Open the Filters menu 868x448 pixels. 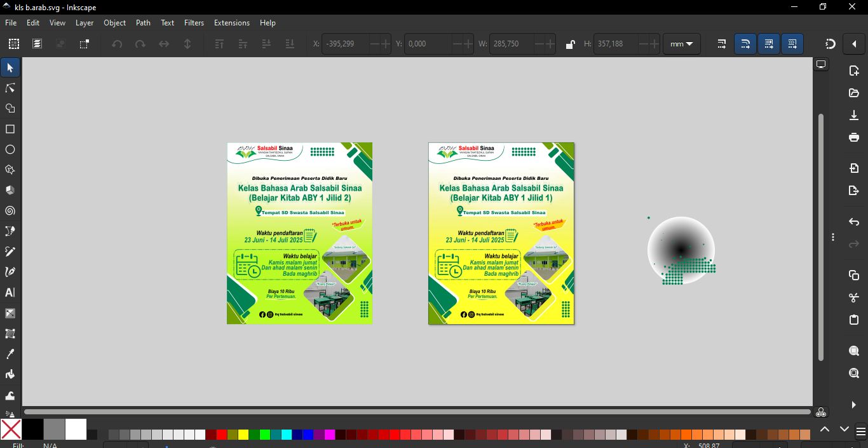(194, 22)
